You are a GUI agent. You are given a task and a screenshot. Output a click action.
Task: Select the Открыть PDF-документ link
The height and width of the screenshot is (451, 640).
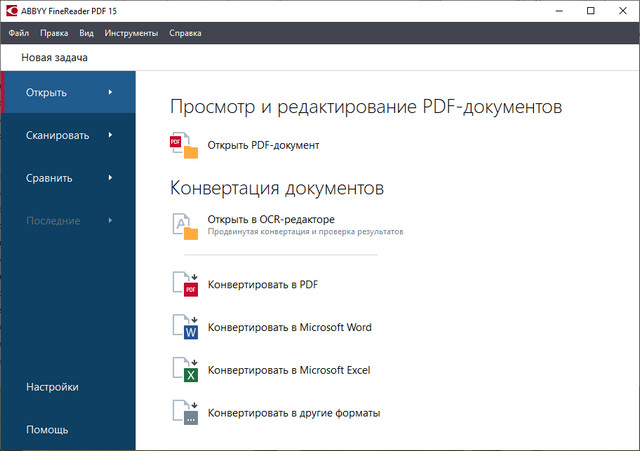(263, 146)
